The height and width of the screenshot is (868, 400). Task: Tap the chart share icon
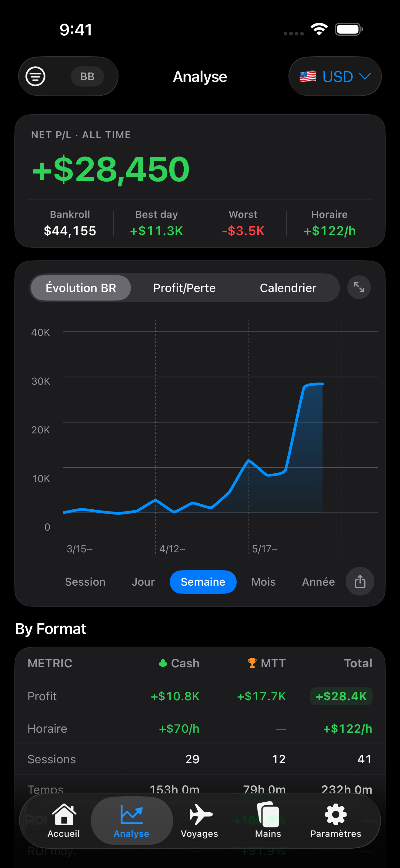pos(360,582)
